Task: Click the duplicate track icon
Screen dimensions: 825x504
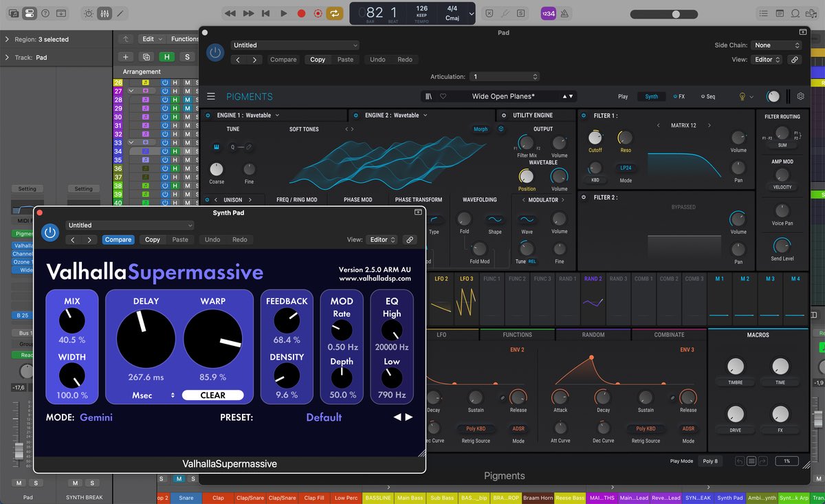Action: (146, 57)
